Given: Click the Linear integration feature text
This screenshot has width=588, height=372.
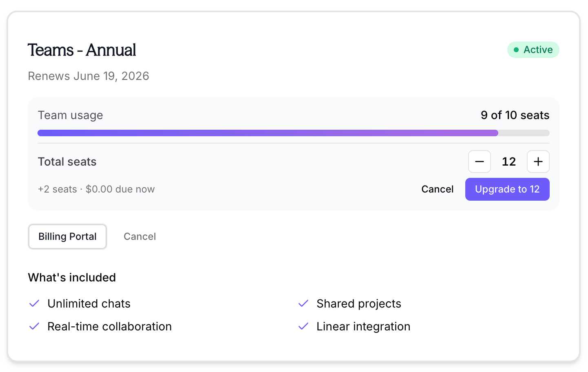Looking at the screenshot, I should (x=363, y=326).
